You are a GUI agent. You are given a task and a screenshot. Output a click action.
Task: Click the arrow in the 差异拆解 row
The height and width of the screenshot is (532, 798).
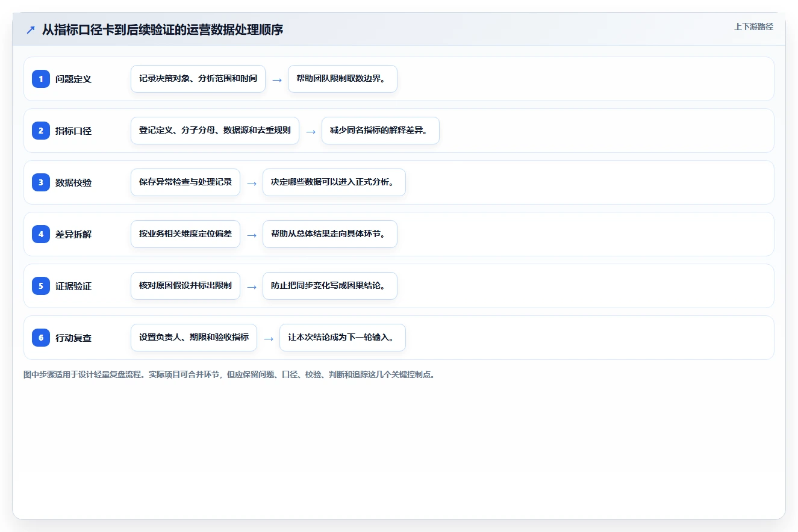click(252, 235)
